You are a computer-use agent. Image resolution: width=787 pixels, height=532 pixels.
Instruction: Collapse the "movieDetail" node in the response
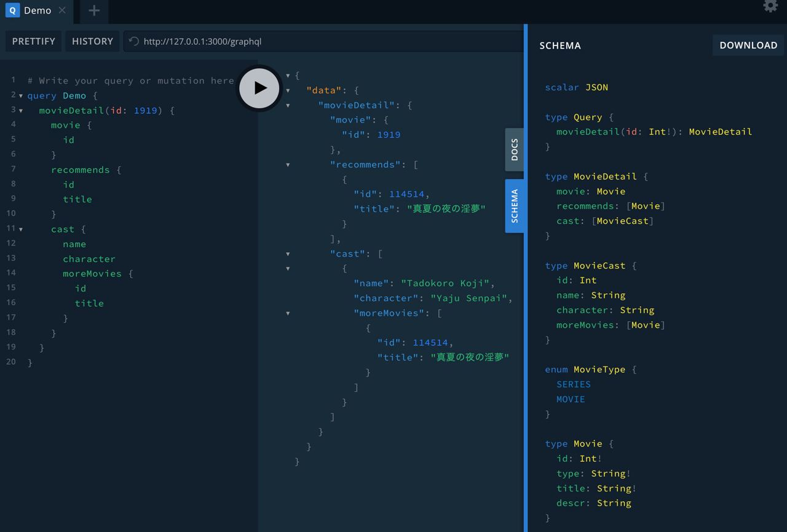[288, 105]
